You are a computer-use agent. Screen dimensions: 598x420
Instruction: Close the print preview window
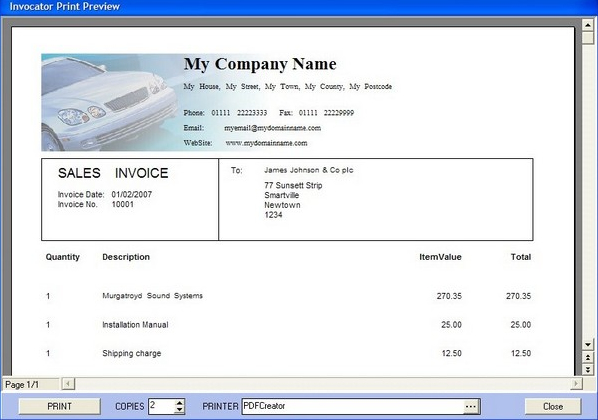click(x=553, y=406)
